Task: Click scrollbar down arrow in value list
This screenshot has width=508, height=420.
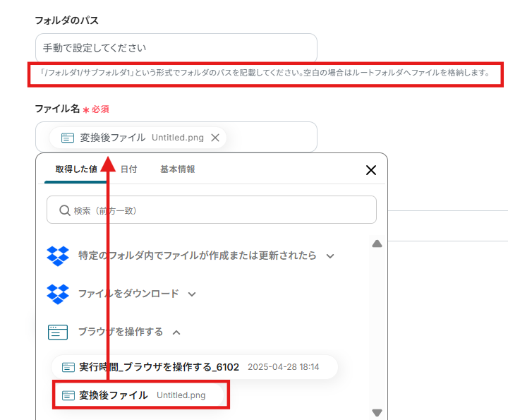Action: tap(377, 413)
